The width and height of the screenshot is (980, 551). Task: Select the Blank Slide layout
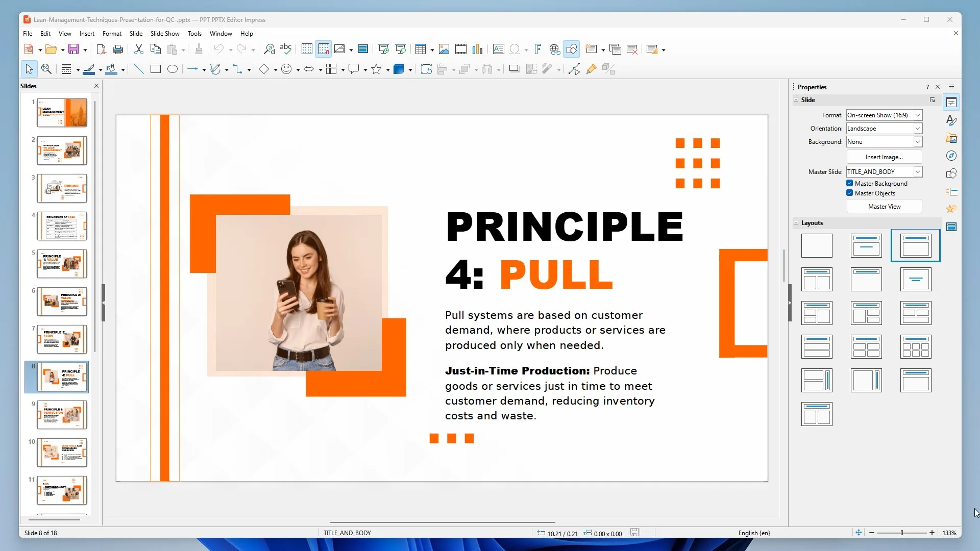click(x=817, y=245)
